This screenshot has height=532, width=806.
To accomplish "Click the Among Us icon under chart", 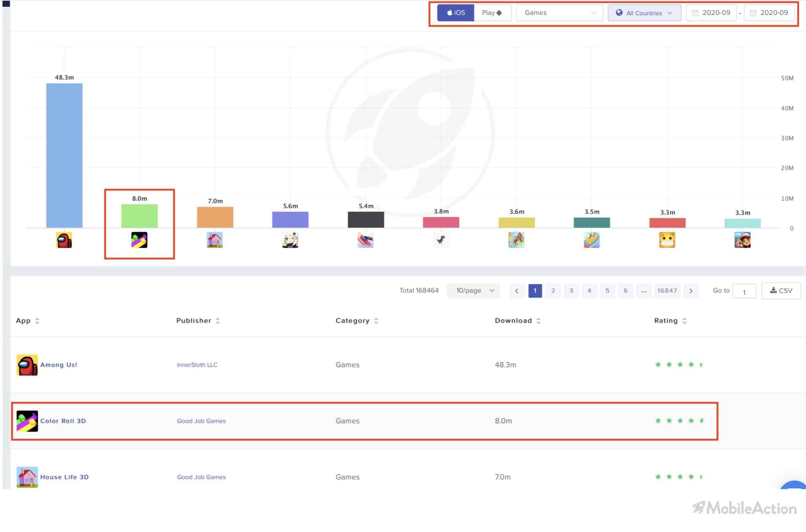I will 64,240.
